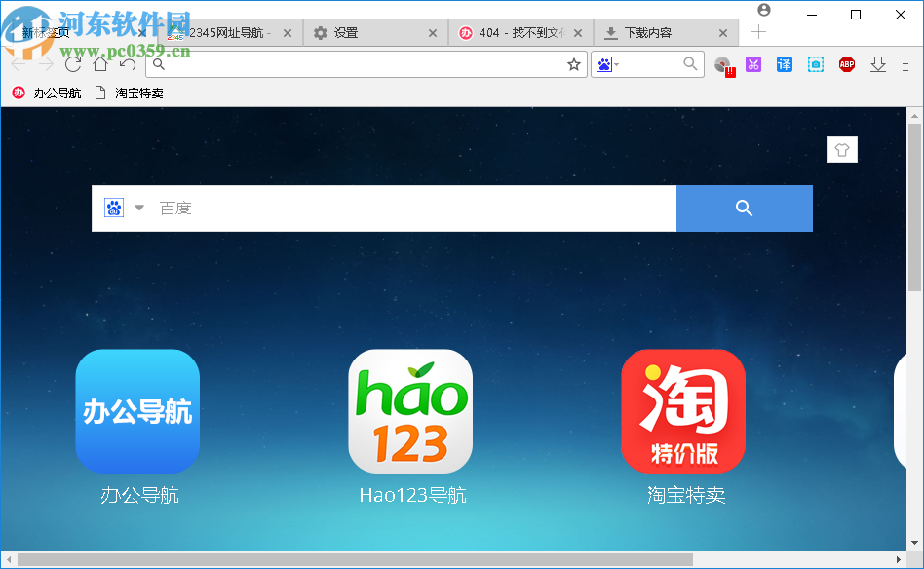Reload the page with the refresh icon
This screenshot has width=924, height=569.
[73, 64]
